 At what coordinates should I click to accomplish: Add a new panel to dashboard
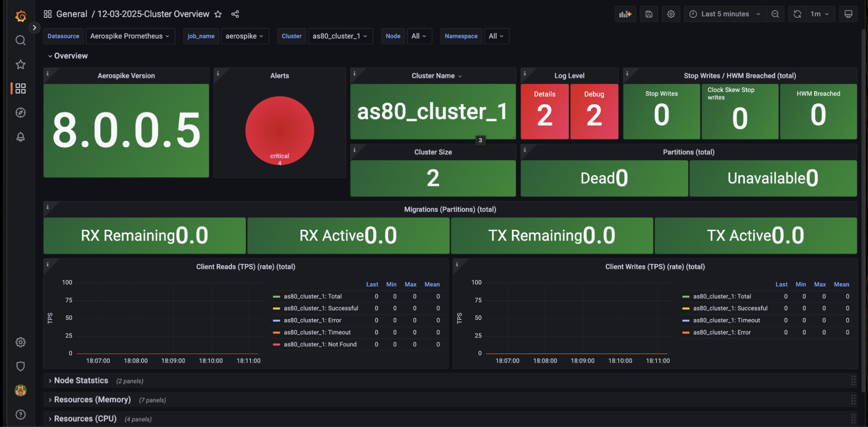625,14
